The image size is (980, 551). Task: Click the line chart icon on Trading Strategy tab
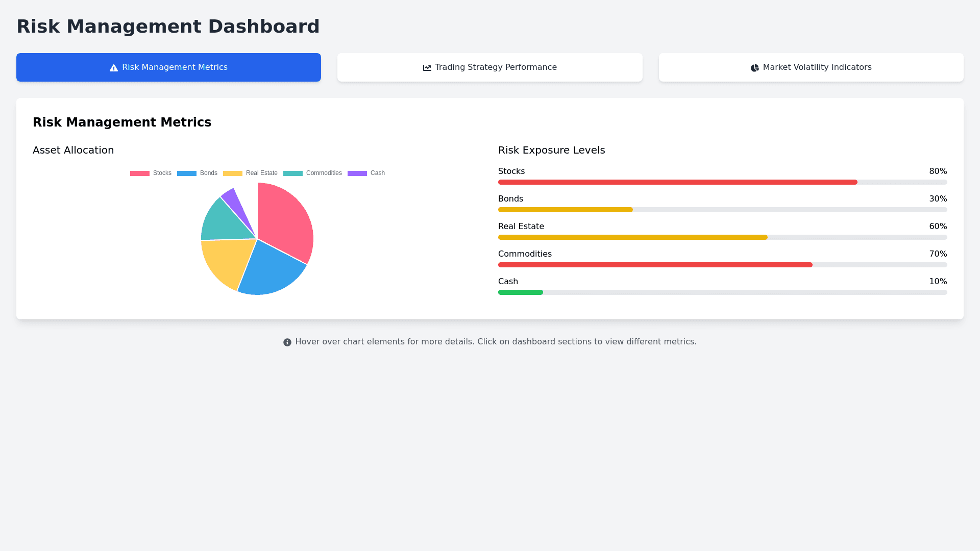(427, 68)
